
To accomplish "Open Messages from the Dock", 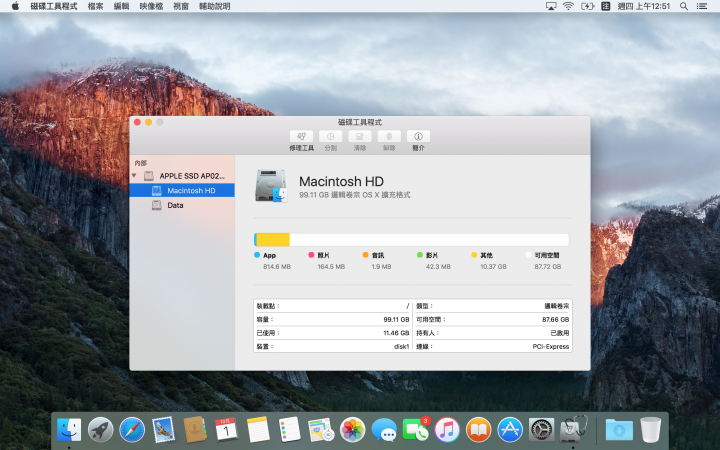I will [x=384, y=430].
